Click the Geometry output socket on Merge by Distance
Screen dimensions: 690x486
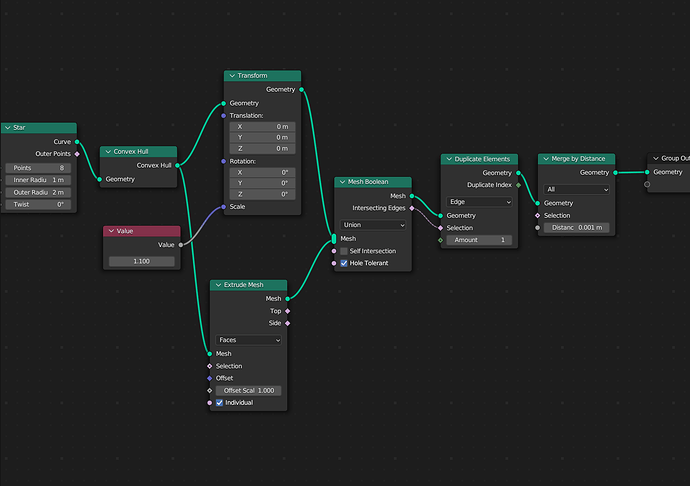(x=616, y=173)
